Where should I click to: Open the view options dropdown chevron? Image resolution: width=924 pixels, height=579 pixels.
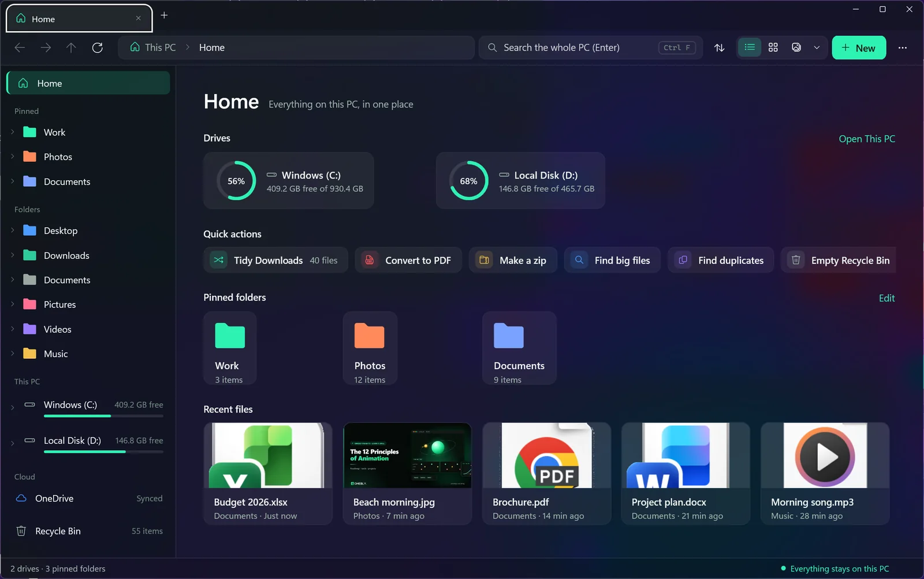click(x=817, y=47)
